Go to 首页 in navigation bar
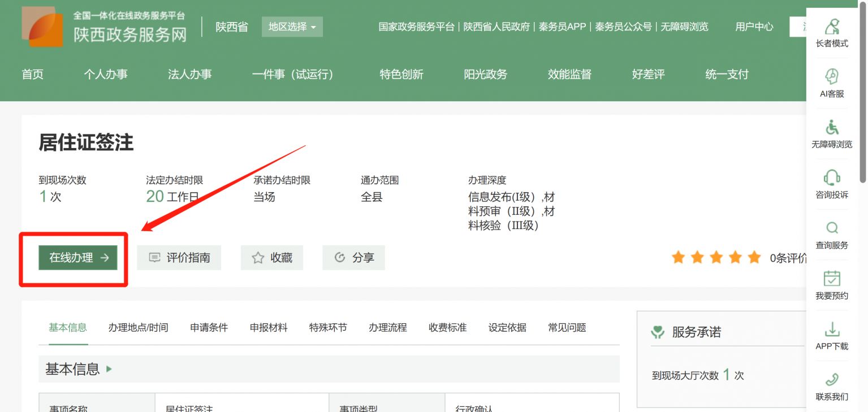The height and width of the screenshot is (412, 868). click(32, 74)
